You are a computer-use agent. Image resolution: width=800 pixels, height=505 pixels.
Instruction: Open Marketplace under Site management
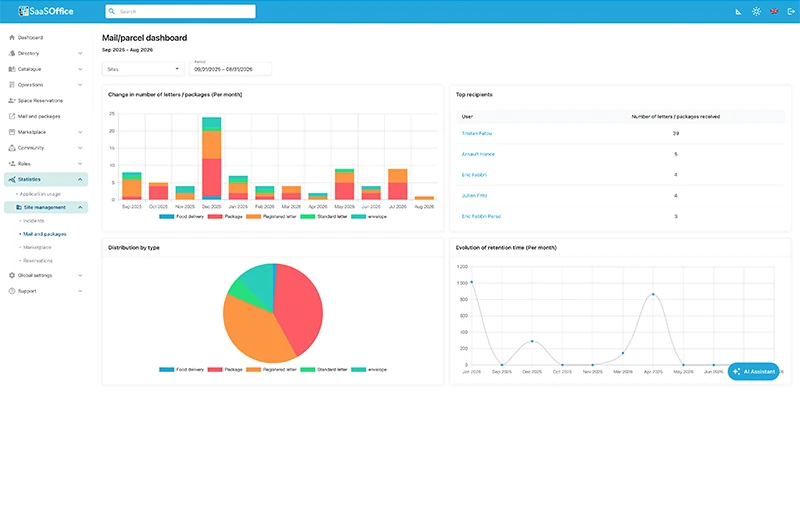(x=37, y=247)
